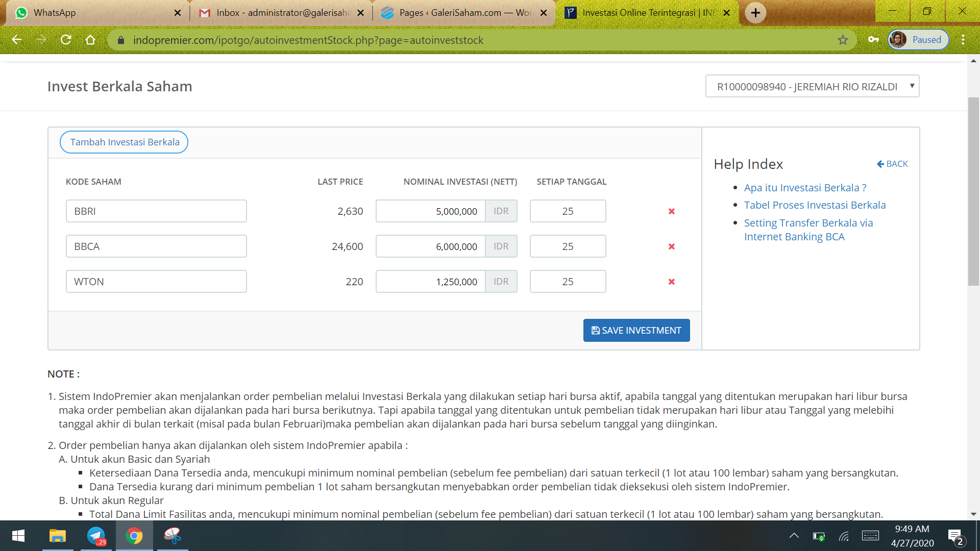Image resolution: width=980 pixels, height=551 pixels.
Task: Open the Chrome three-dot menu
Action: [963, 40]
